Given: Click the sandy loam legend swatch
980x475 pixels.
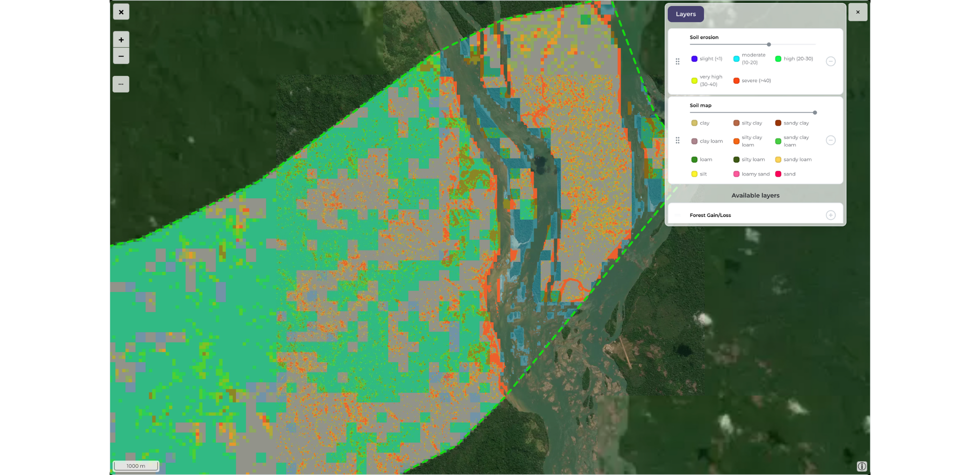Looking at the screenshot, I should [x=778, y=159].
